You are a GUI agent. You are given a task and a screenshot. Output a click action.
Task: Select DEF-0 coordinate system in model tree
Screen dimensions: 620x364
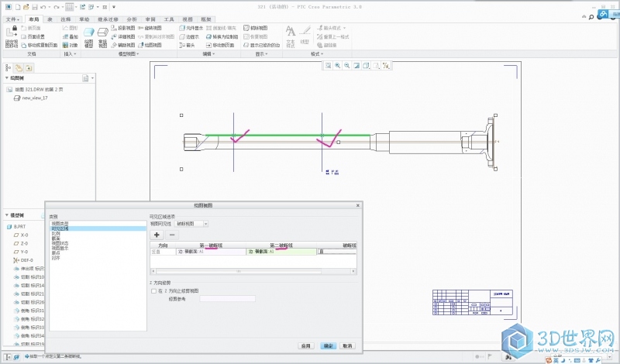click(x=26, y=260)
